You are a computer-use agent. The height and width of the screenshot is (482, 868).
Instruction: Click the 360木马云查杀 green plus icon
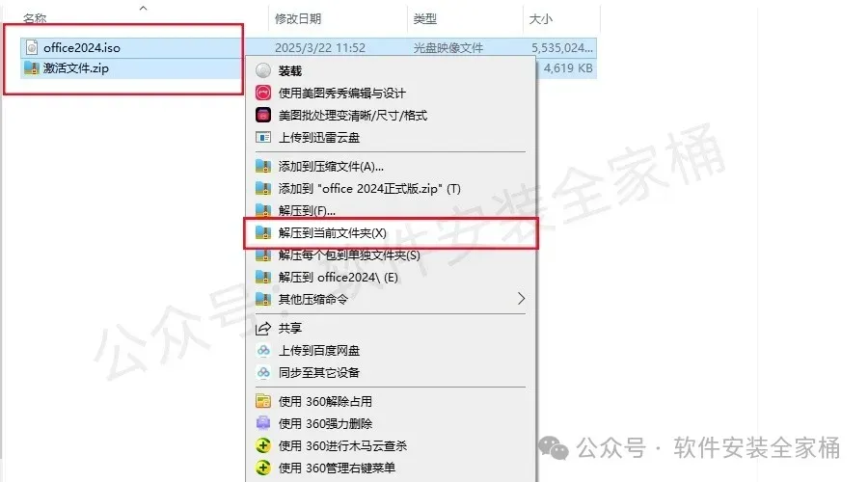pyautogui.click(x=263, y=445)
